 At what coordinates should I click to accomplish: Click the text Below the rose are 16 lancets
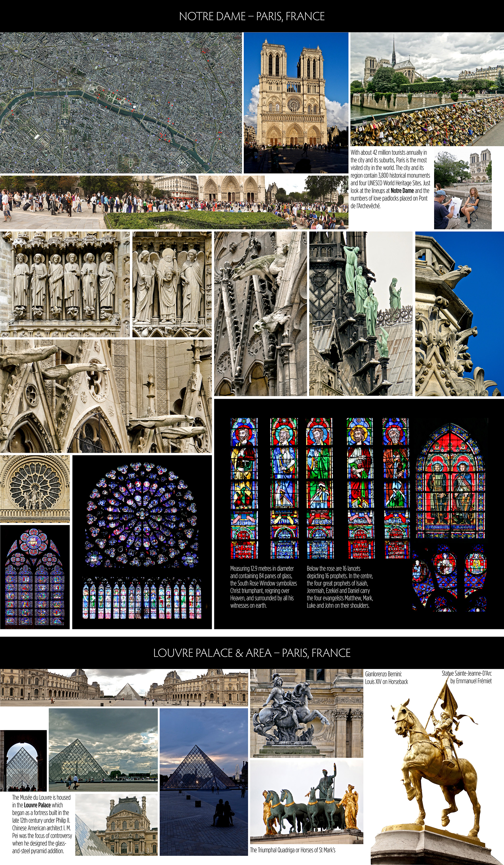340,587
